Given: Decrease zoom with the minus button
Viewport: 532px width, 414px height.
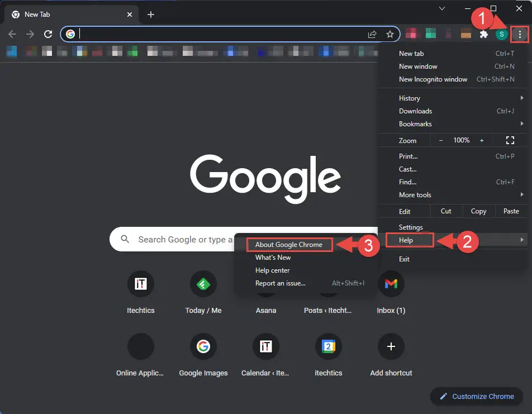Looking at the screenshot, I should pos(441,140).
